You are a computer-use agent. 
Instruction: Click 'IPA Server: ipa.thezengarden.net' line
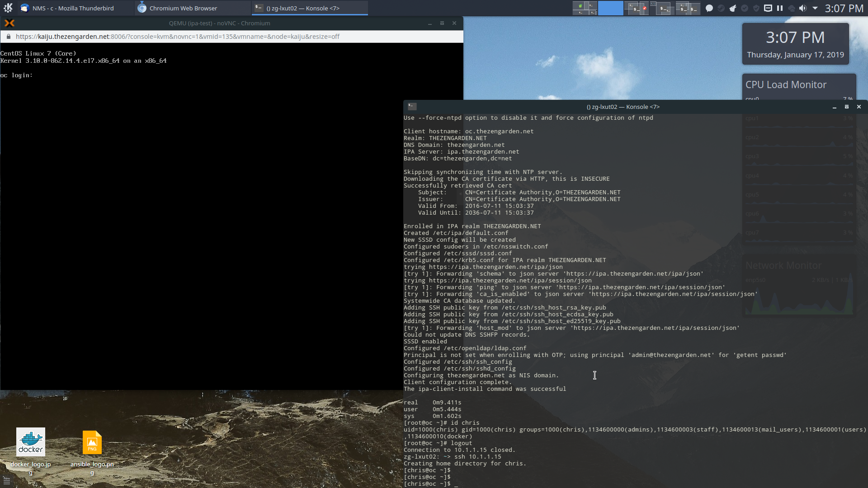(x=461, y=151)
